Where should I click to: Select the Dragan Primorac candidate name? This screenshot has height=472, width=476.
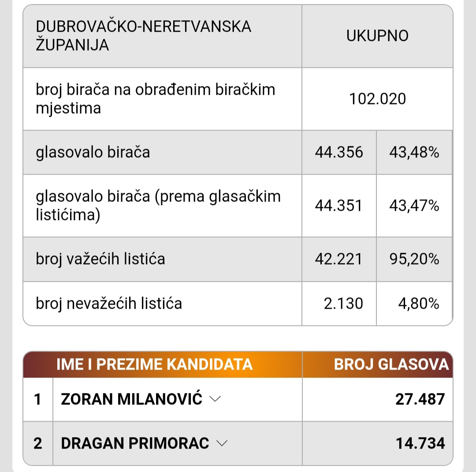click(135, 443)
